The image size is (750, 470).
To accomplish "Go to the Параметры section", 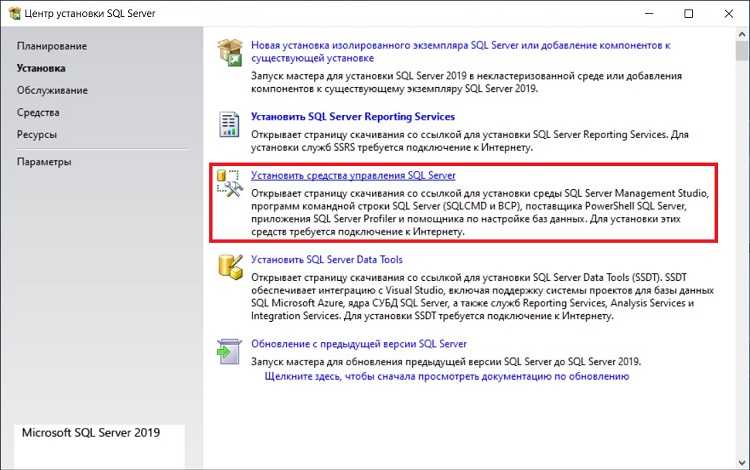I will pos(44,162).
